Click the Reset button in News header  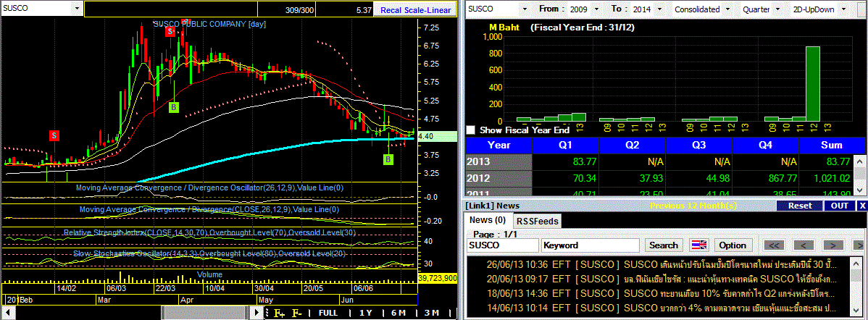[800, 206]
